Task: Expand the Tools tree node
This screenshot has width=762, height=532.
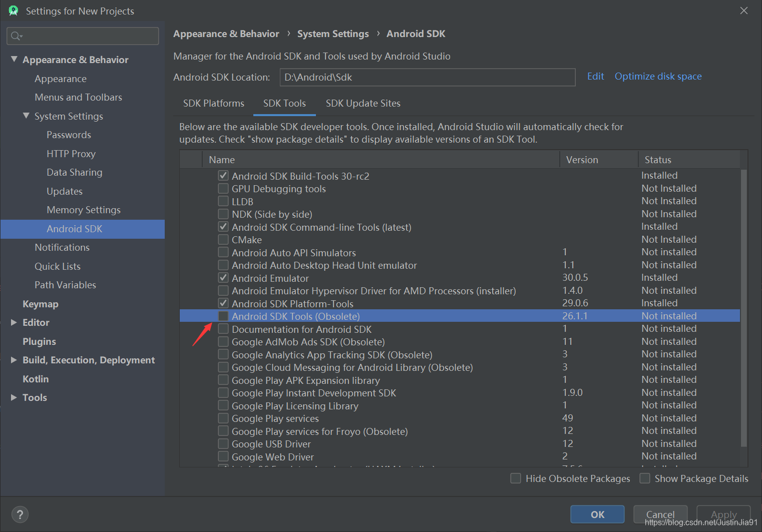Action: tap(14, 397)
